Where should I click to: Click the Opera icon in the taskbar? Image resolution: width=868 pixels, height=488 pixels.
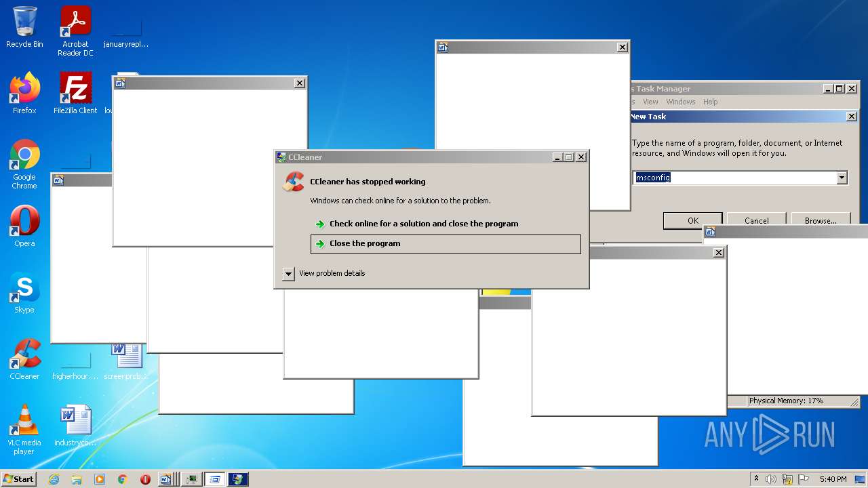[x=145, y=479]
